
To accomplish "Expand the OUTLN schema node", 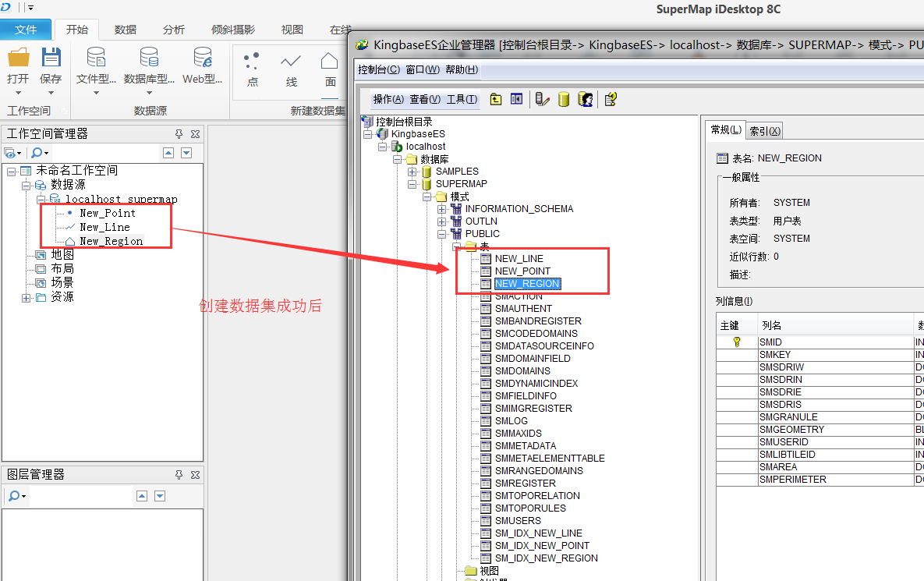I will click(441, 221).
